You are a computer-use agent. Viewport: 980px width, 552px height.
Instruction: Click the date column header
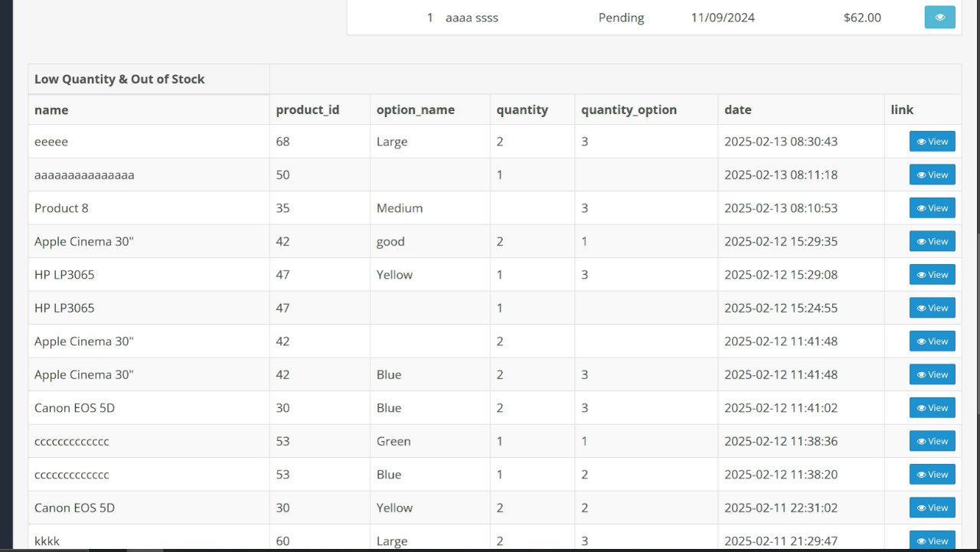coord(737,109)
